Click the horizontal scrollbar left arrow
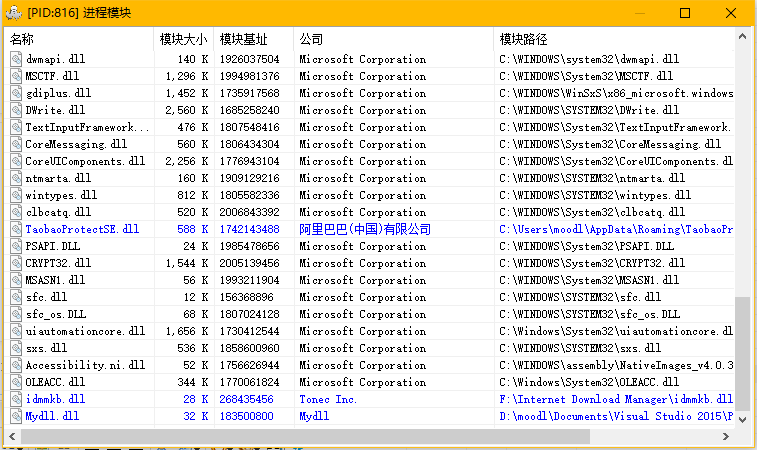757x450 pixels. pyautogui.click(x=12, y=436)
